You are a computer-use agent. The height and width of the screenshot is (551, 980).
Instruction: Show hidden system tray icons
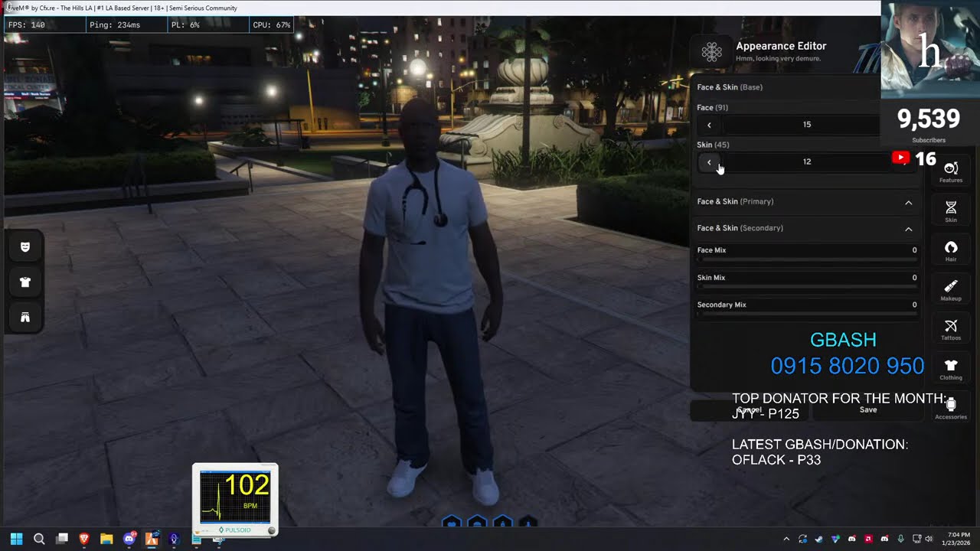point(786,539)
